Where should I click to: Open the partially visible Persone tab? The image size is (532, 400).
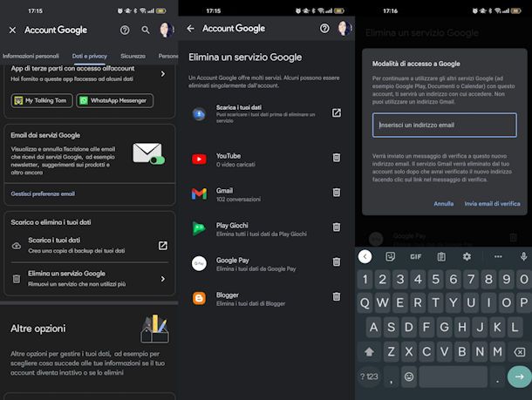tap(168, 56)
